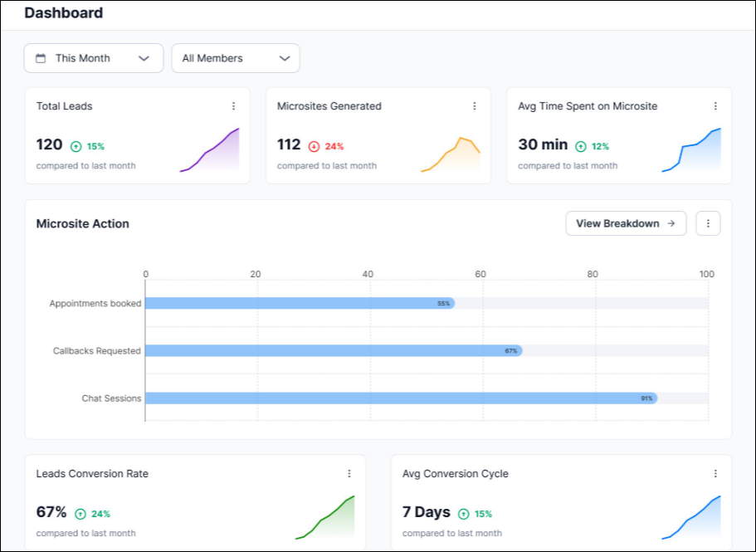Click the 100 tick label on chart axis
This screenshot has width=756, height=552.
pyautogui.click(x=706, y=274)
